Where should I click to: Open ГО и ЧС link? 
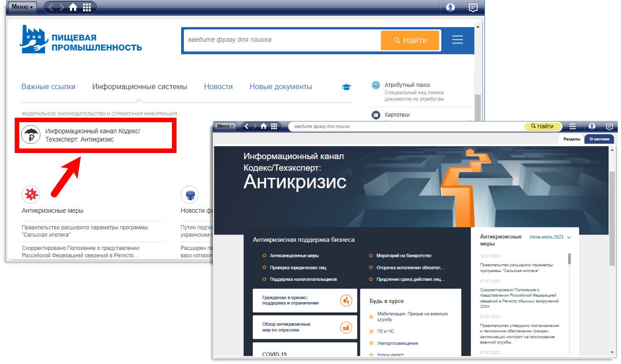point(386,331)
